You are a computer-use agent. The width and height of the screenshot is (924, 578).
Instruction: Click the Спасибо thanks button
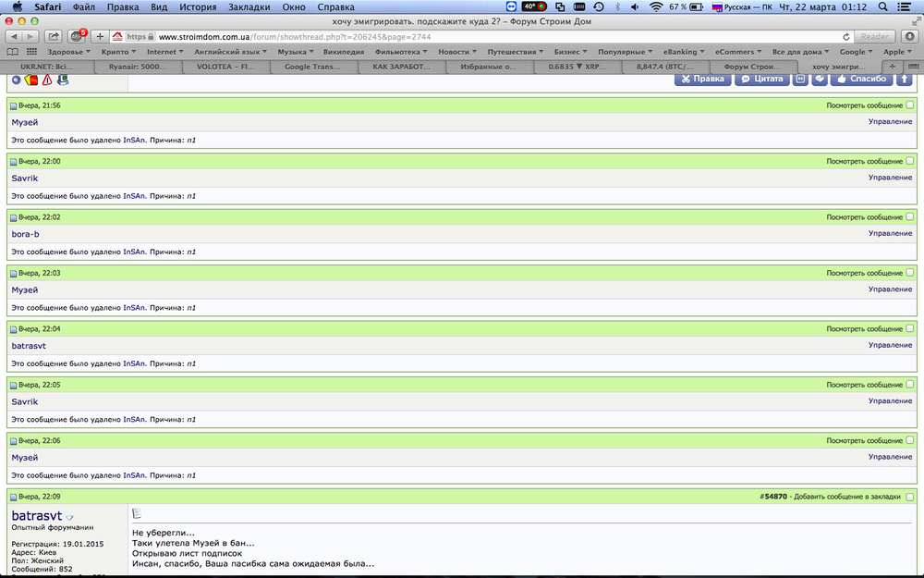tap(861, 79)
